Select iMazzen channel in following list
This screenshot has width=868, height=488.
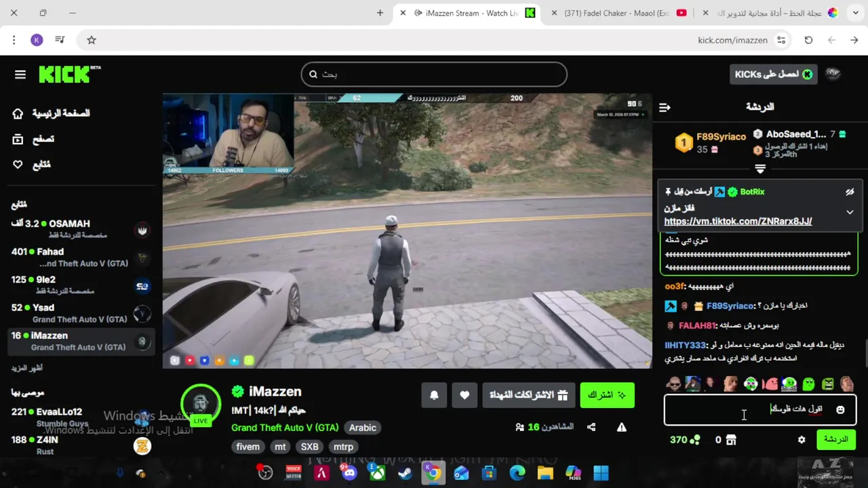click(81, 341)
